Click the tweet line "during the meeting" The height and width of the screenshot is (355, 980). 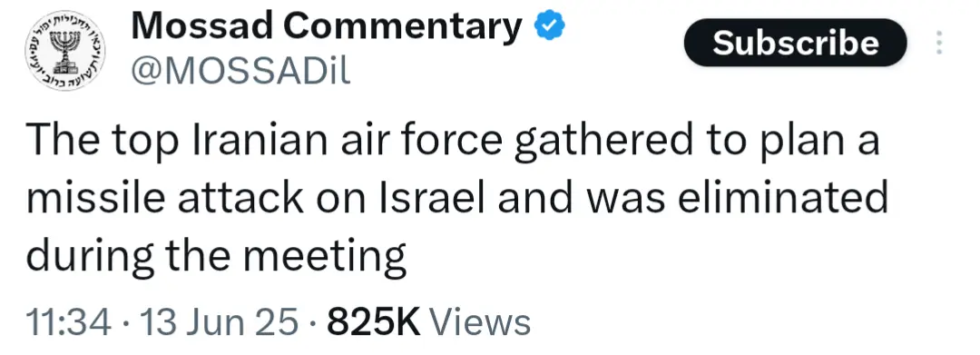(x=216, y=256)
